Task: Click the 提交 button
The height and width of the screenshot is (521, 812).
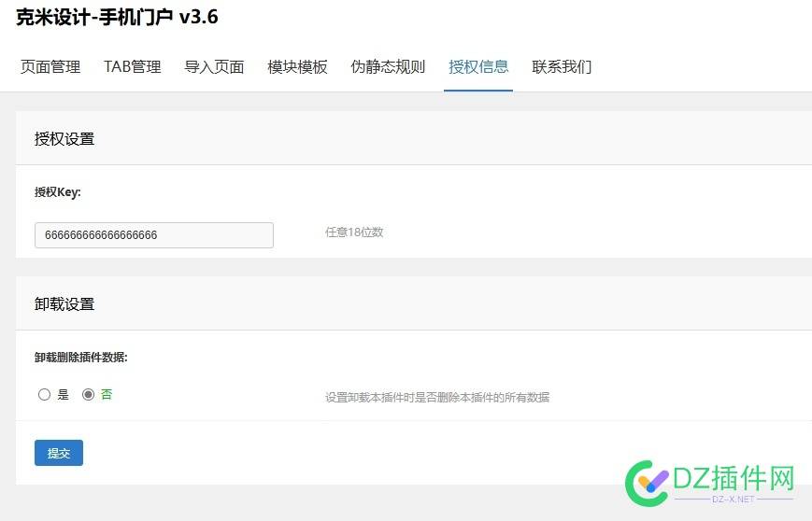Action: (x=59, y=453)
